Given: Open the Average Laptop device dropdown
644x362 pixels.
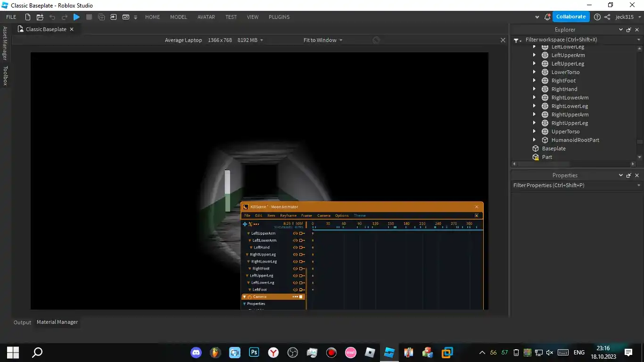Looking at the screenshot, I should (x=214, y=40).
